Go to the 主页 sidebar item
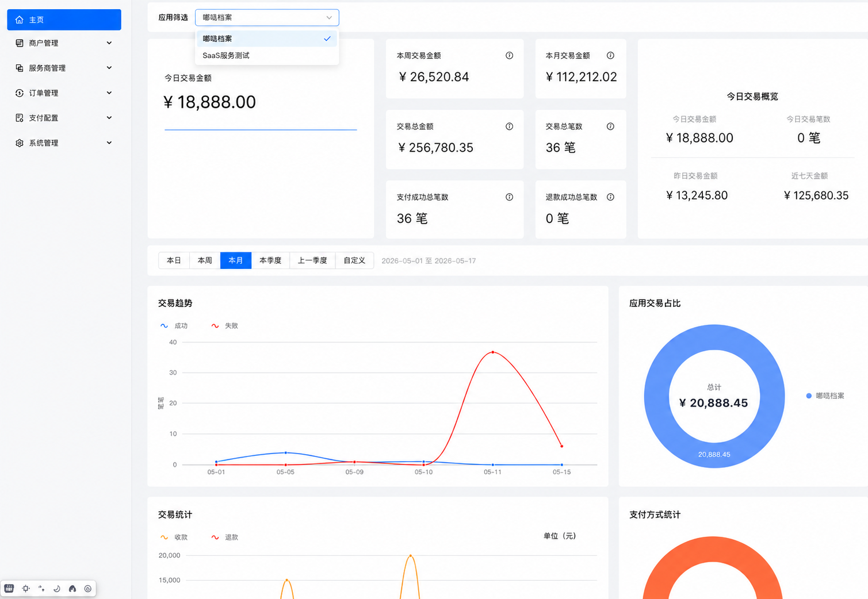 [64, 20]
